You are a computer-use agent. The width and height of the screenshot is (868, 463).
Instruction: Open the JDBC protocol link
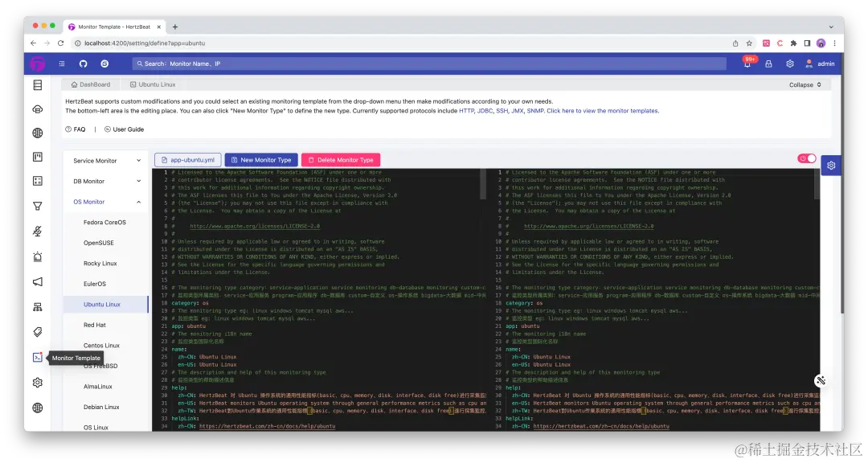485,111
